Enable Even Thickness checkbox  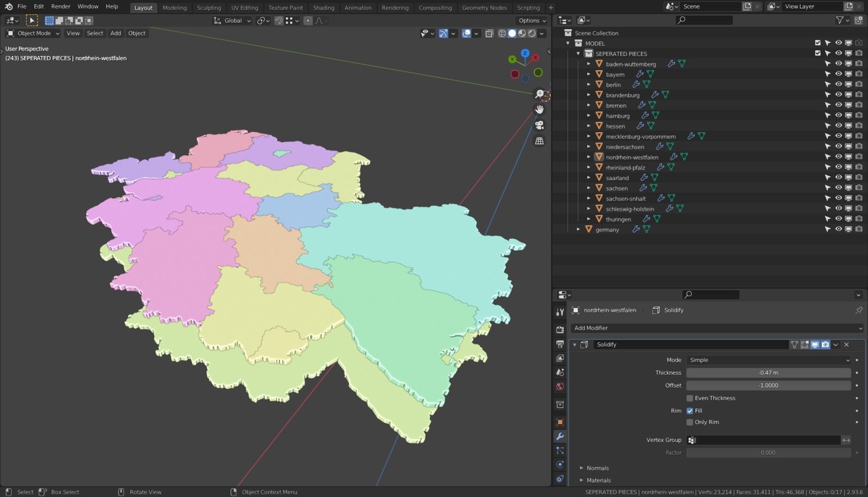click(x=690, y=398)
